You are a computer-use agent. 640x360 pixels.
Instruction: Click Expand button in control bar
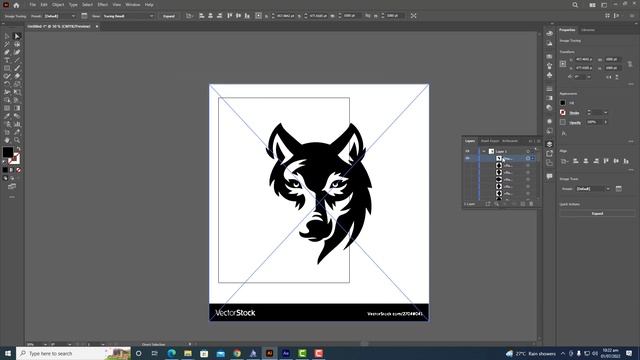pyautogui.click(x=169, y=16)
